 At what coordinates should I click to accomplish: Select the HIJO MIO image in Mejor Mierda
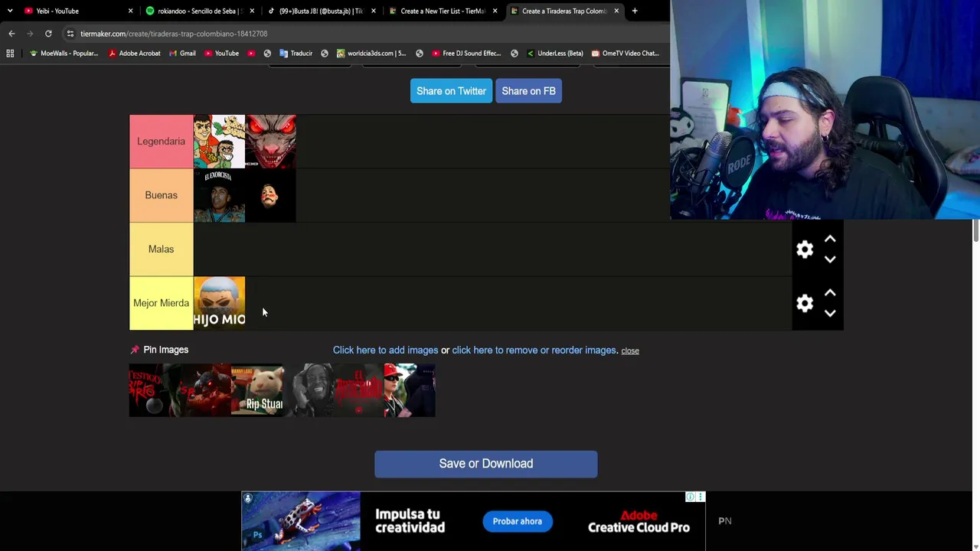[219, 303]
